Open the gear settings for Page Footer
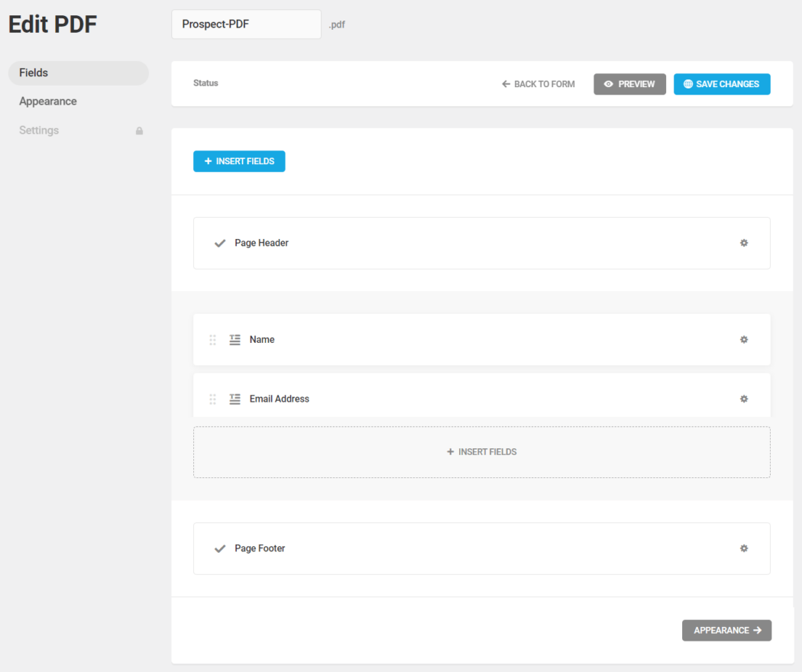The image size is (802, 672). (743, 548)
